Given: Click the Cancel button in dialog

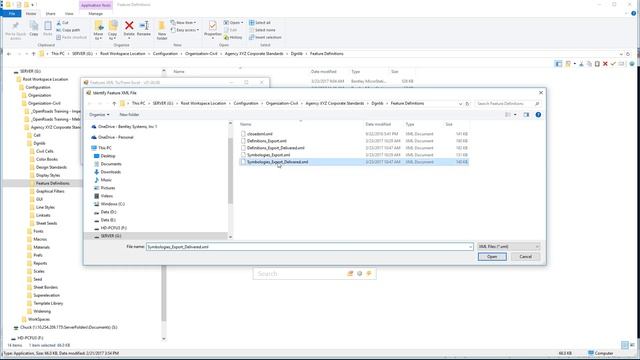Looking at the screenshot, I should pos(525,257).
